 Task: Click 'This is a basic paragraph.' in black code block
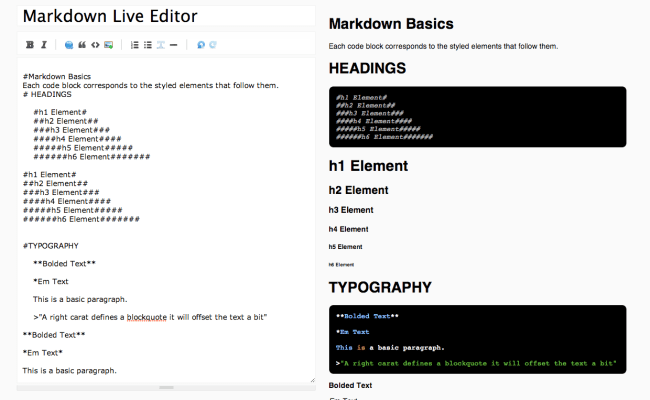click(x=390, y=348)
